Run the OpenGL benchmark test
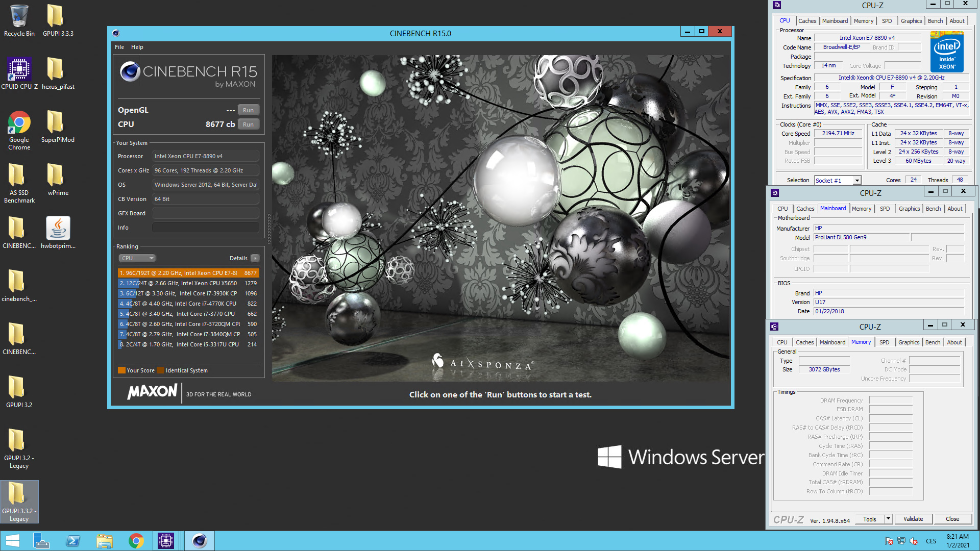 pyautogui.click(x=248, y=110)
